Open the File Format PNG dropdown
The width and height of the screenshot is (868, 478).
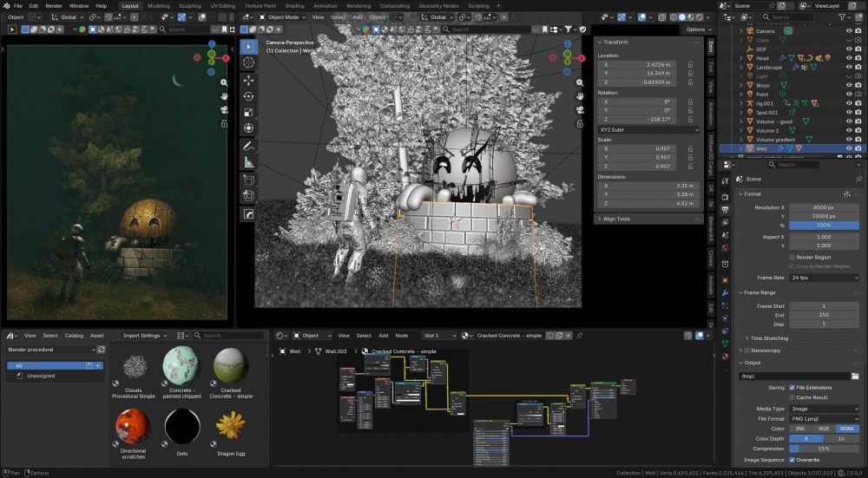[825, 419]
